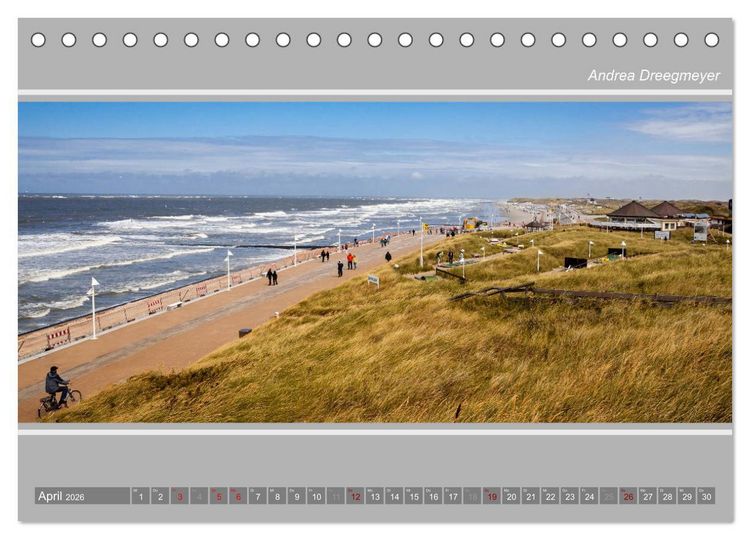Select day 10 cell
The width and height of the screenshot is (750, 539).
click(x=316, y=496)
